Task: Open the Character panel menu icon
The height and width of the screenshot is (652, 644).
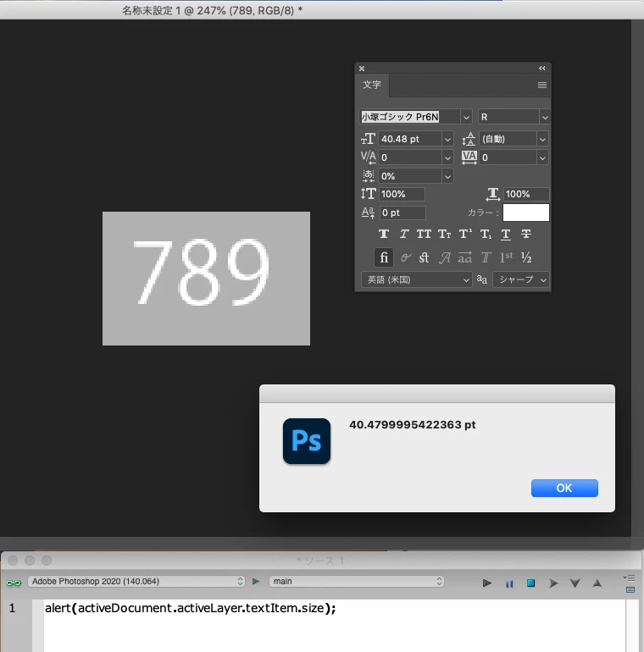Action: click(542, 85)
